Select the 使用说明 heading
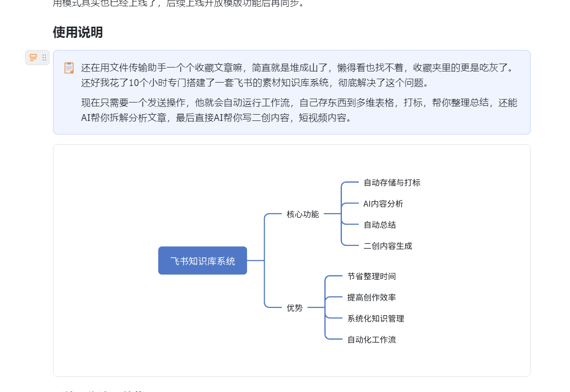This screenshot has width=570, height=392. click(78, 32)
